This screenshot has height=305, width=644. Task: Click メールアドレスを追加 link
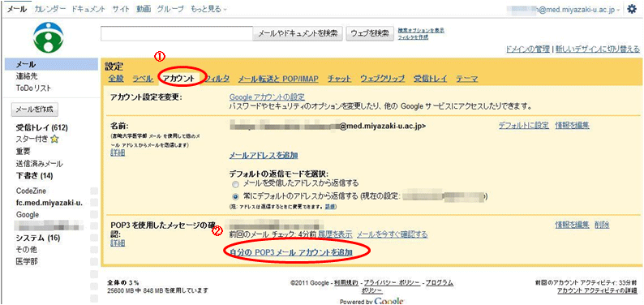click(264, 155)
